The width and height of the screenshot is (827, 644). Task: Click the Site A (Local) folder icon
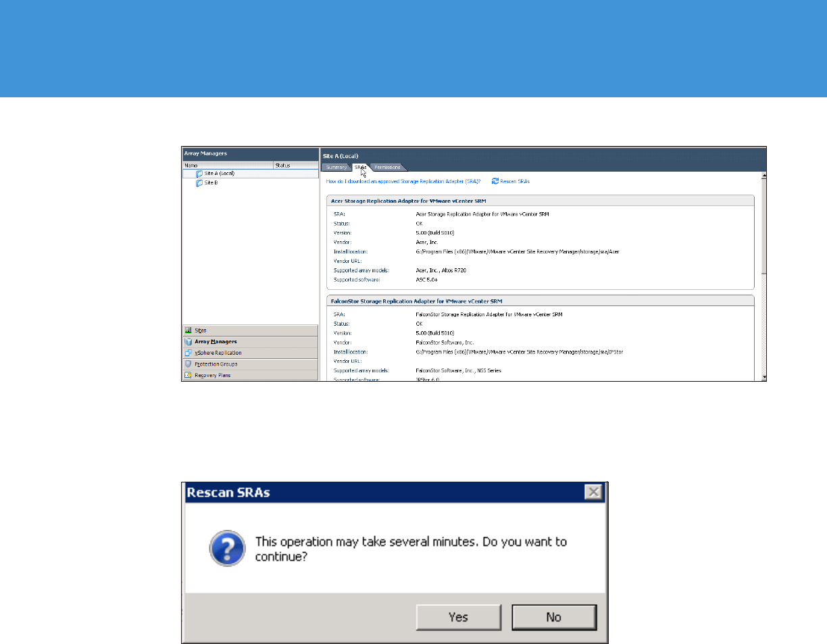(x=199, y=174)
